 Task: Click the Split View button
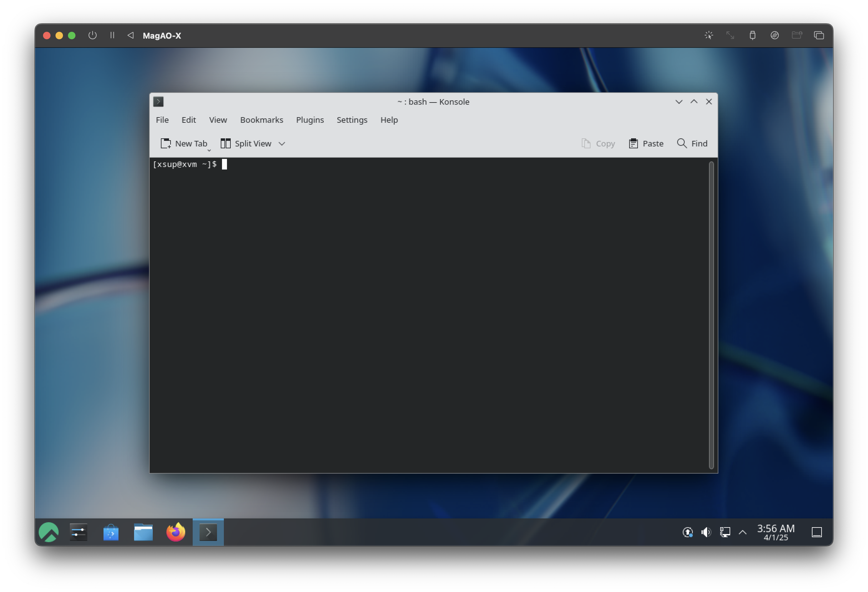[246, 143]
